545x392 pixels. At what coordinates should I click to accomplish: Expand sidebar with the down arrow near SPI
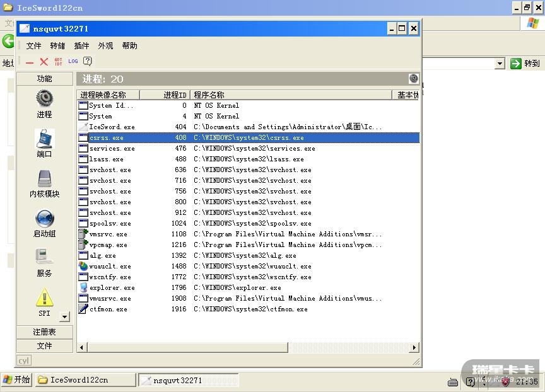tap(64, 316)
